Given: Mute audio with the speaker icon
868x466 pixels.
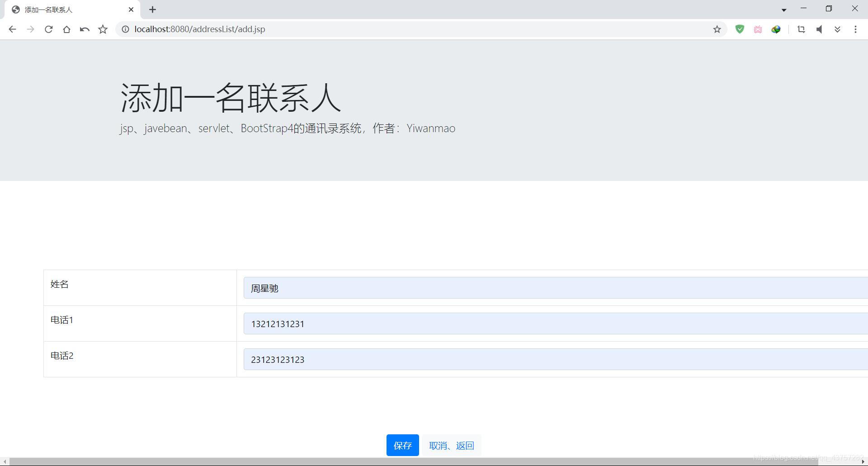Looking at the screenshot, I should pyautogui.click(x=819, y=29).
